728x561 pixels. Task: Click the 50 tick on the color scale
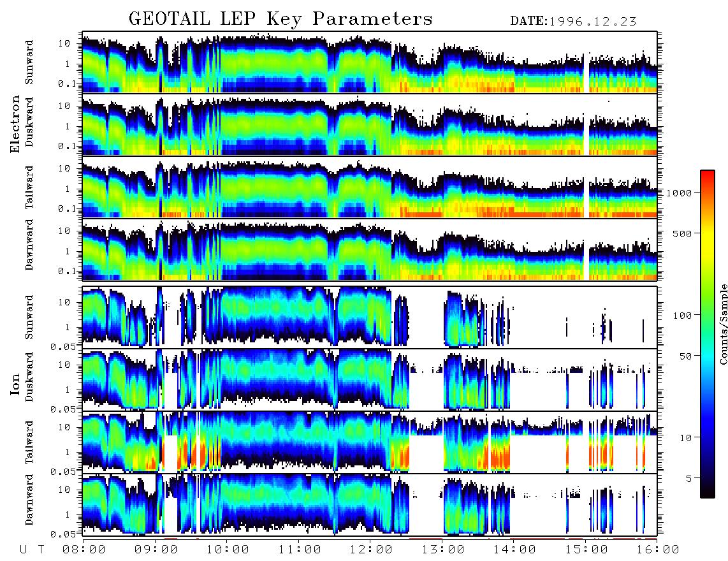point(685,356)
